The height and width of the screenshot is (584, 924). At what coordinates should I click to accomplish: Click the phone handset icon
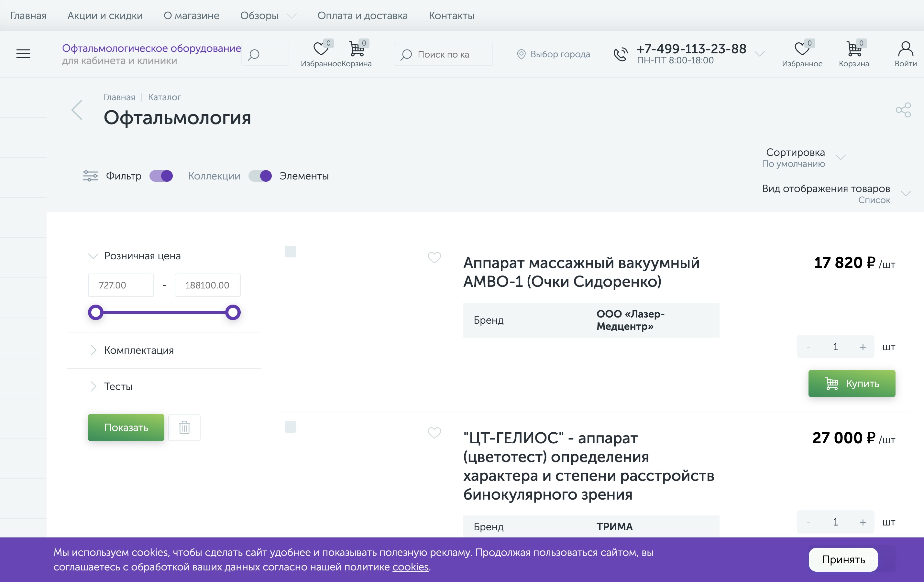pos(620,54)
